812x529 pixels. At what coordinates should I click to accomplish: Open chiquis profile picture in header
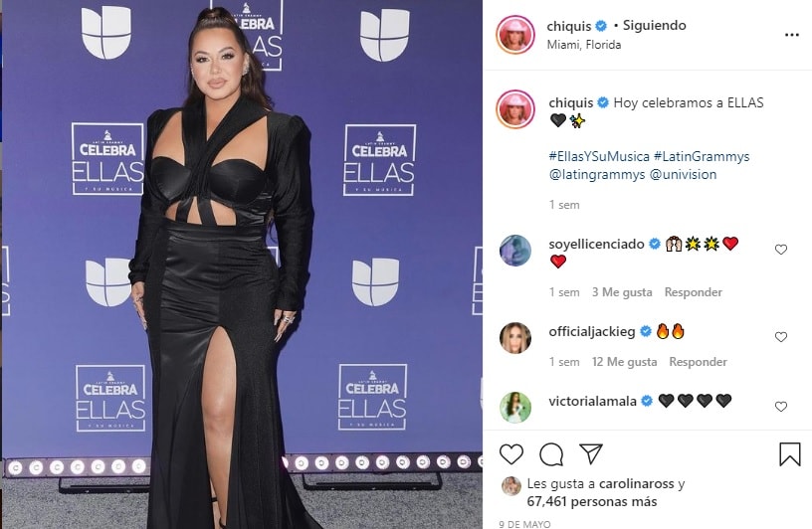click(x=514, y=35)
